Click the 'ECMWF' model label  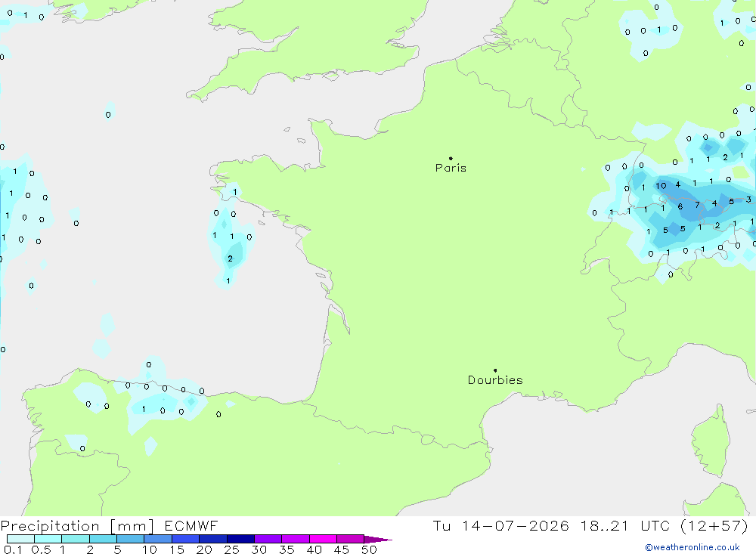191,525
